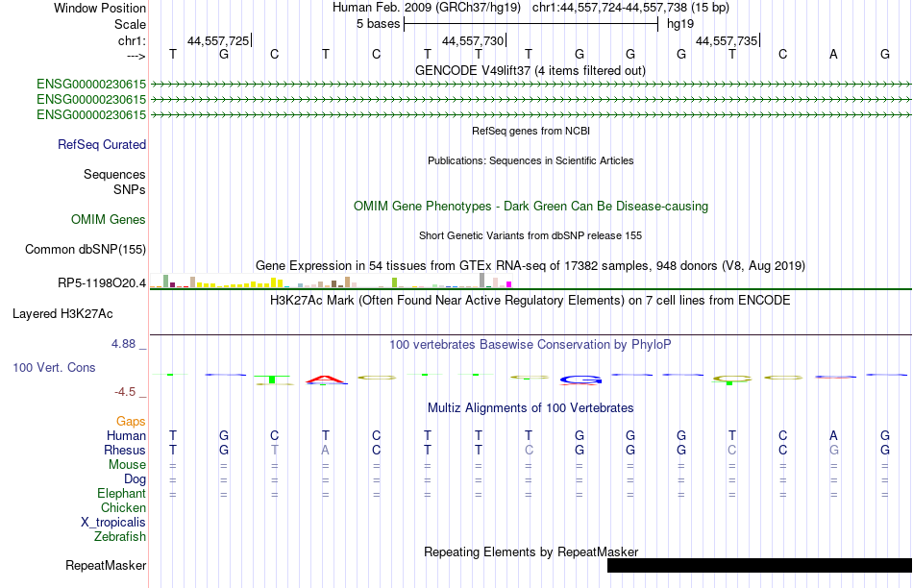Open the H3K27Ac Mark track title
The width and height of the screenshot is (913, 588).
pos(531,301)
